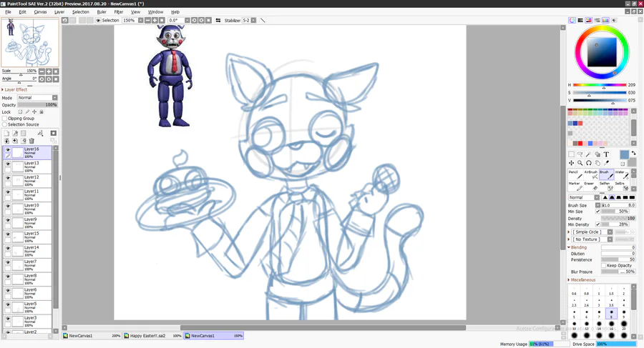Screen dimensions: 644x348
Task: Choose the AirBrush preset
Action: point(591,174)
